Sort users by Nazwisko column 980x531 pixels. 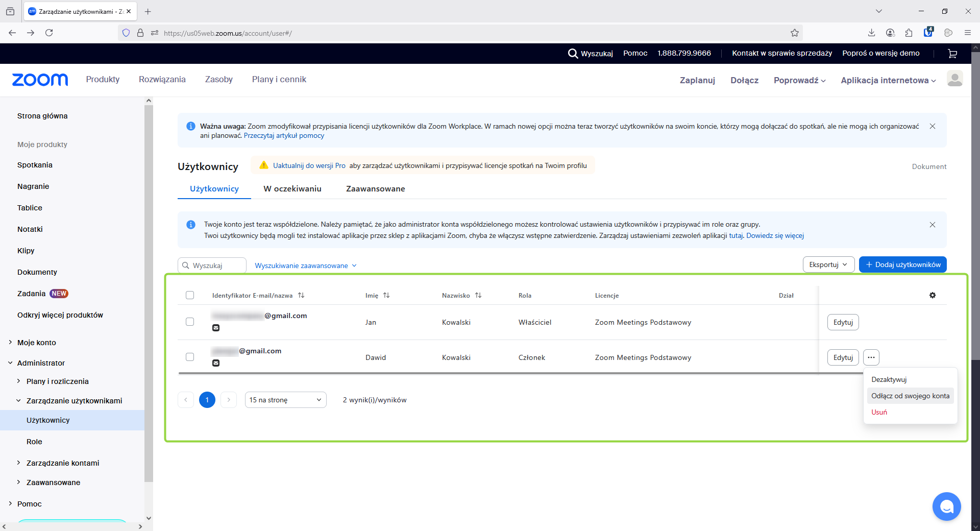478,295
